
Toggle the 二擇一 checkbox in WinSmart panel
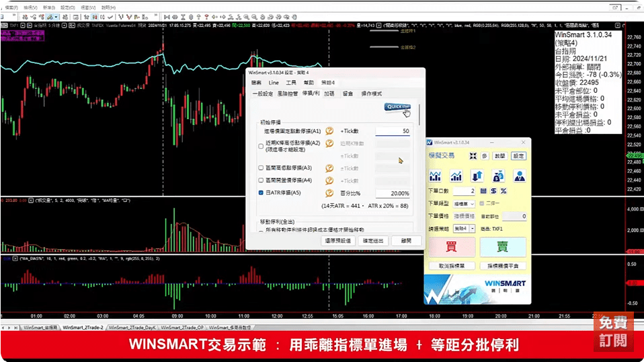pos(482,203)
